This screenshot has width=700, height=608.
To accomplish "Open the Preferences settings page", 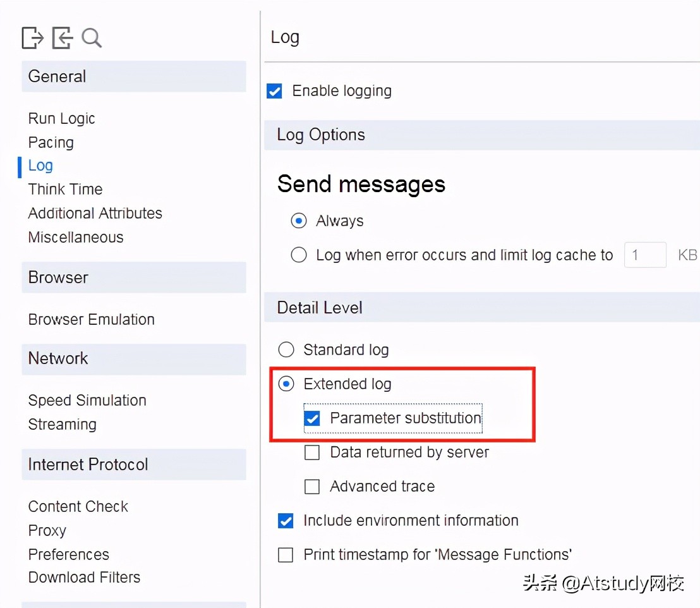I will [x=69, y=554].
